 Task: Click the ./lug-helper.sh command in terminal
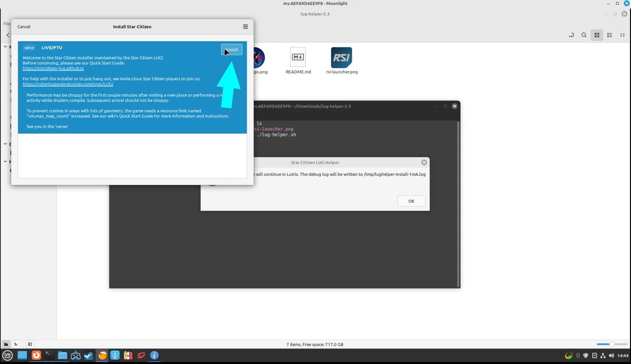[x=276, y=135]
